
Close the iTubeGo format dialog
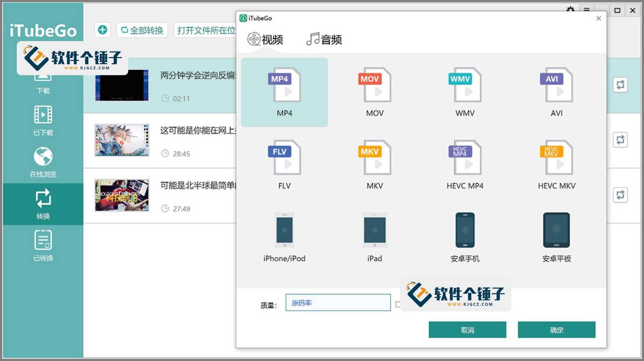click(x=599, y=18)
